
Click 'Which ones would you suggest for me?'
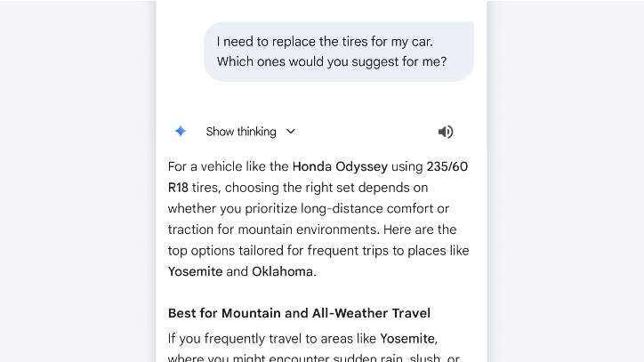pyautogui.click(x=332, y=62)
